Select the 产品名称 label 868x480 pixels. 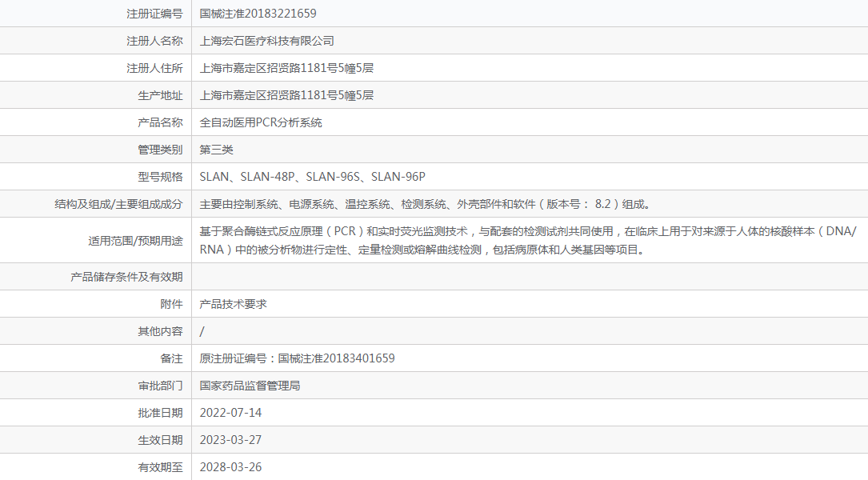point(160,122)
